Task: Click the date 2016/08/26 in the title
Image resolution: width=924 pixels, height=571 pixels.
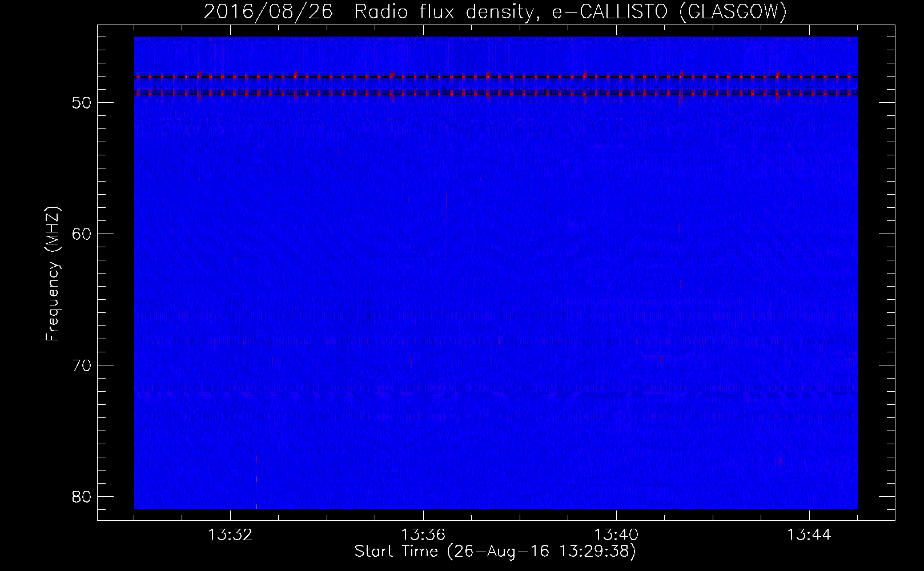Action: tap(268, 12)
